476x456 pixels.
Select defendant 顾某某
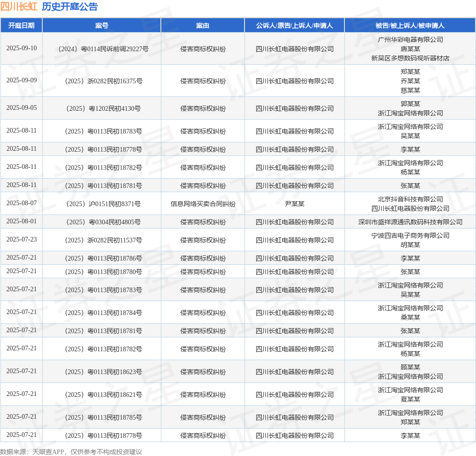(x=410, y=367)
